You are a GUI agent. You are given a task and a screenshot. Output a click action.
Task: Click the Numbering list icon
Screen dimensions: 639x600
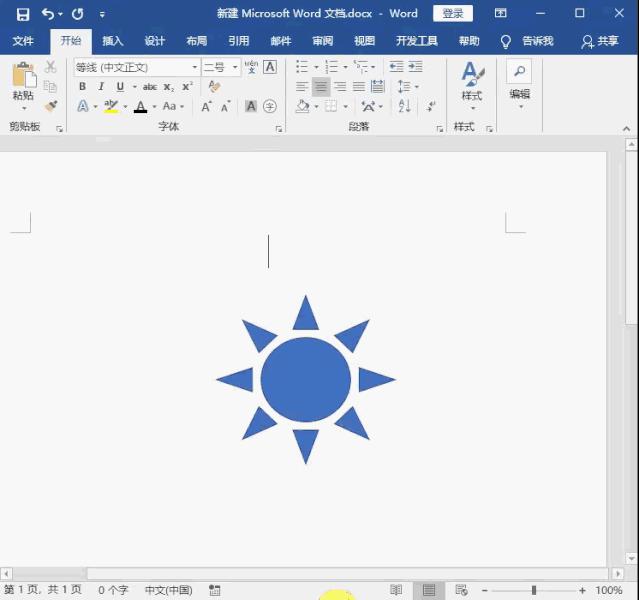pos(331,66)
